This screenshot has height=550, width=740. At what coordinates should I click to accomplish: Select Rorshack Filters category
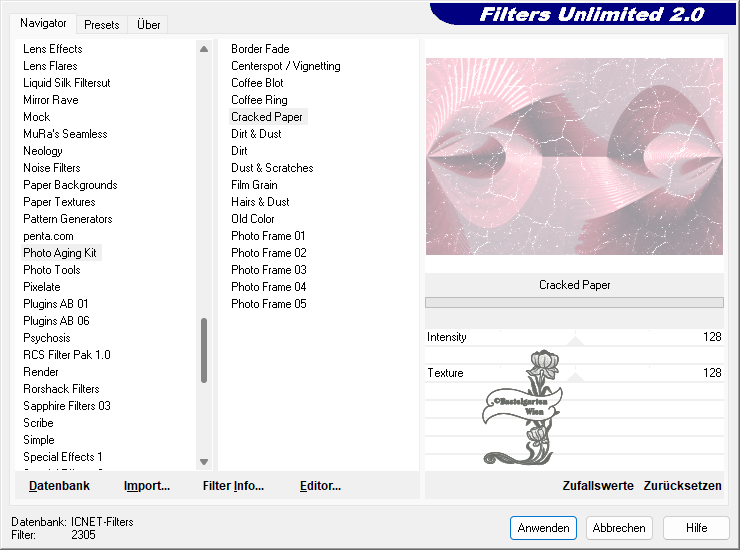click(x=61, y=389)
